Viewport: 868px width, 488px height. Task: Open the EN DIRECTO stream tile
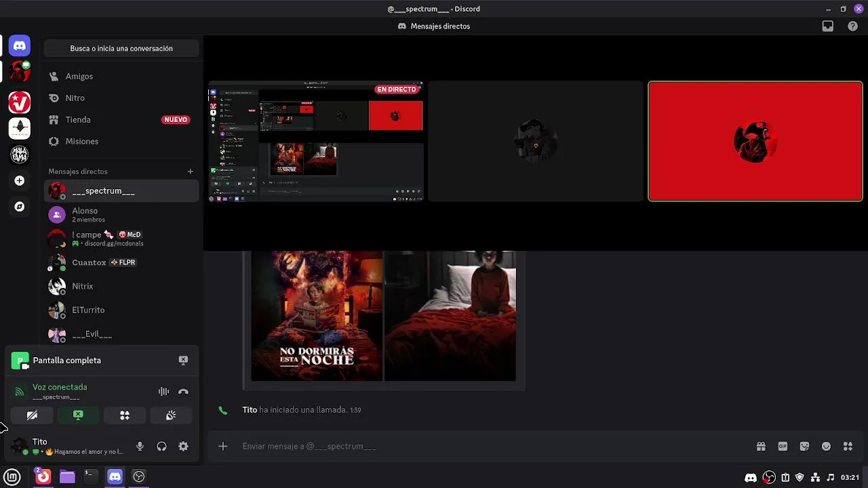coord(316,141)
